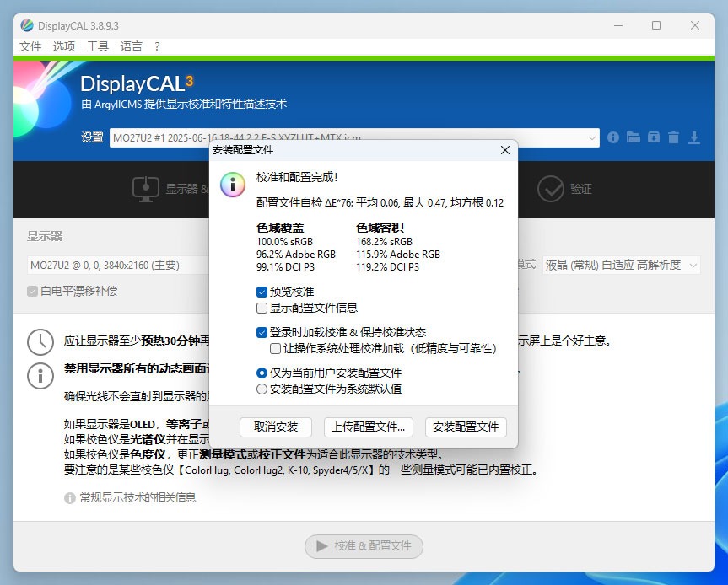Viewport: 728px width, 585px height.
Task: Click the 168.2% sRGB volume value
Action: click(x=385, y=242)
